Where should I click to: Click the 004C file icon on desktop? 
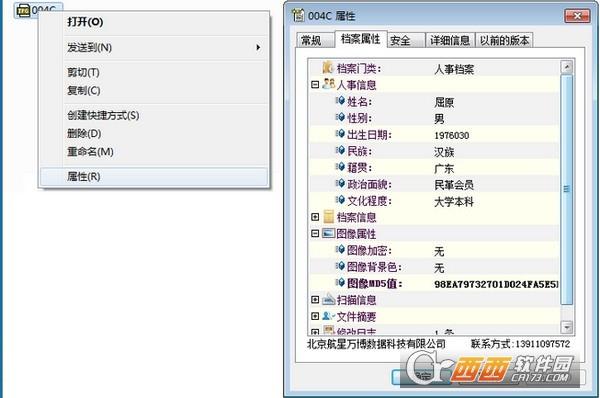click(x=23, y=10)
